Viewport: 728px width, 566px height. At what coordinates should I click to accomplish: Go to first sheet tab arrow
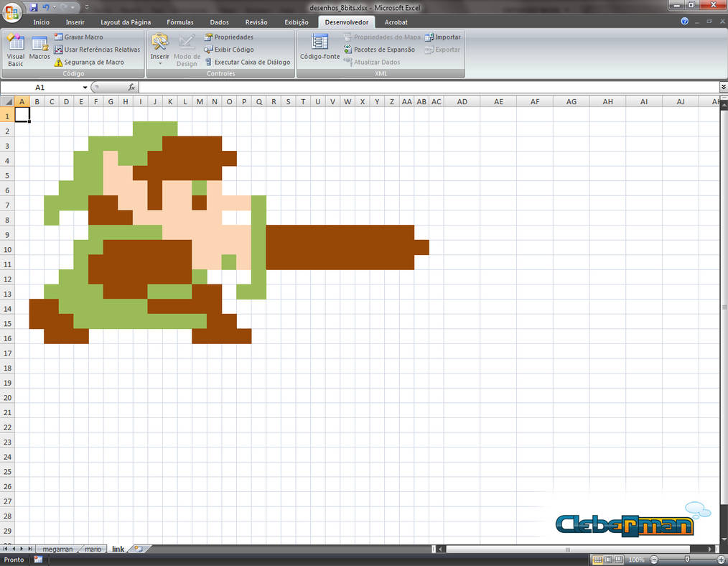6,549
